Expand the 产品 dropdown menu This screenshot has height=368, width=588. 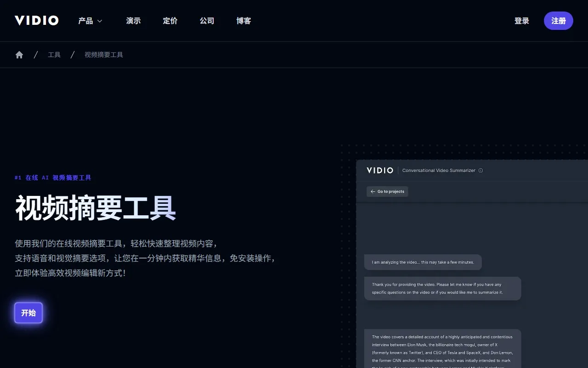coord(90,21)
